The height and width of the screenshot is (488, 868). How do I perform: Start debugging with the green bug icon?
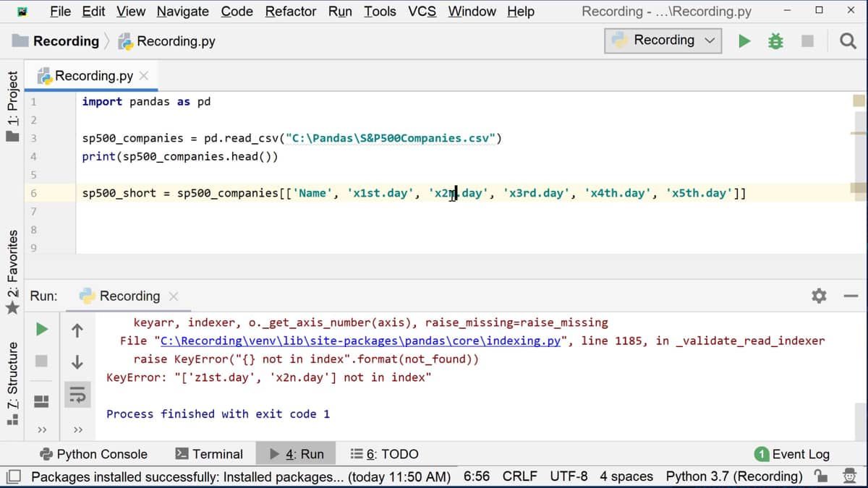pyautogui.click(x=775, y=41)
